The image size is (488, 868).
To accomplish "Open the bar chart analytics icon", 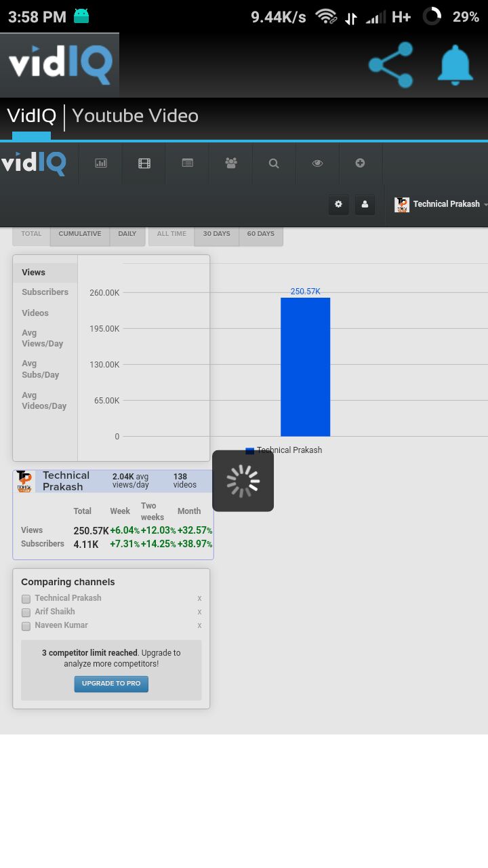I will click(x=101, y=163).
